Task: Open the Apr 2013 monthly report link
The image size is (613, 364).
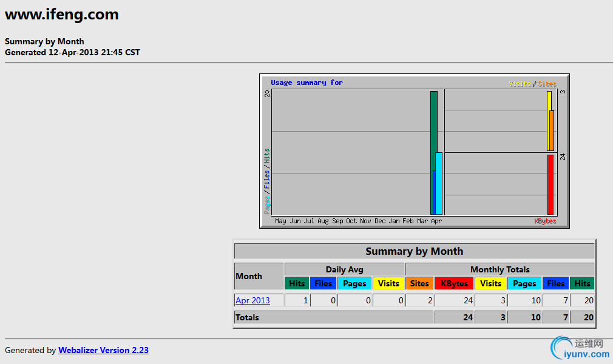Action: pyautogui.click(x=252, y=300)
